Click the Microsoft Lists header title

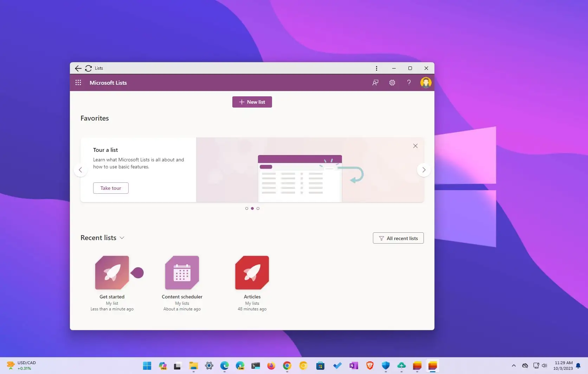[108, 83]
